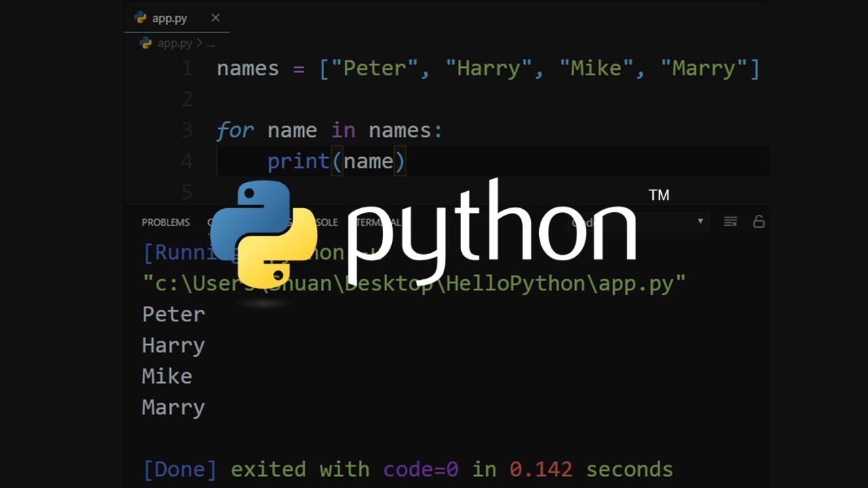Close the app.py editor tab

[216, 18]
